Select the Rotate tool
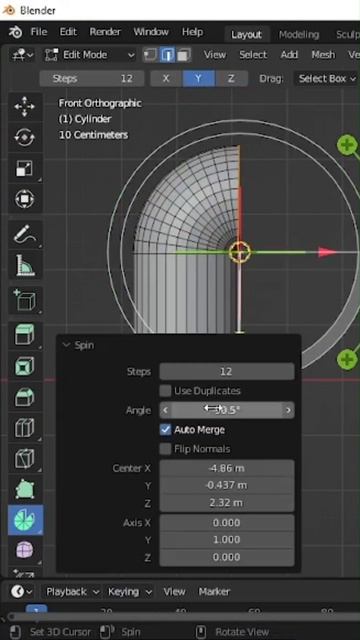 (x=25, y=137)
